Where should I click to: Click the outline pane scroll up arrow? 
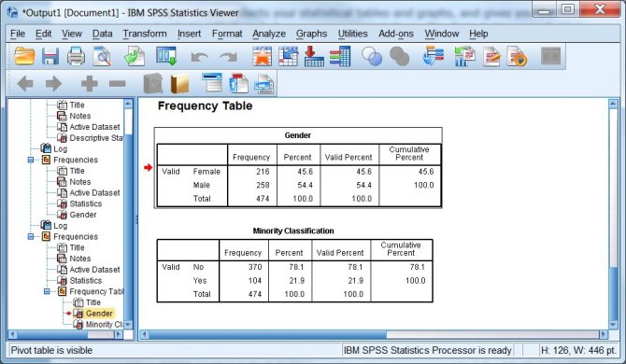tap(128, 104)
